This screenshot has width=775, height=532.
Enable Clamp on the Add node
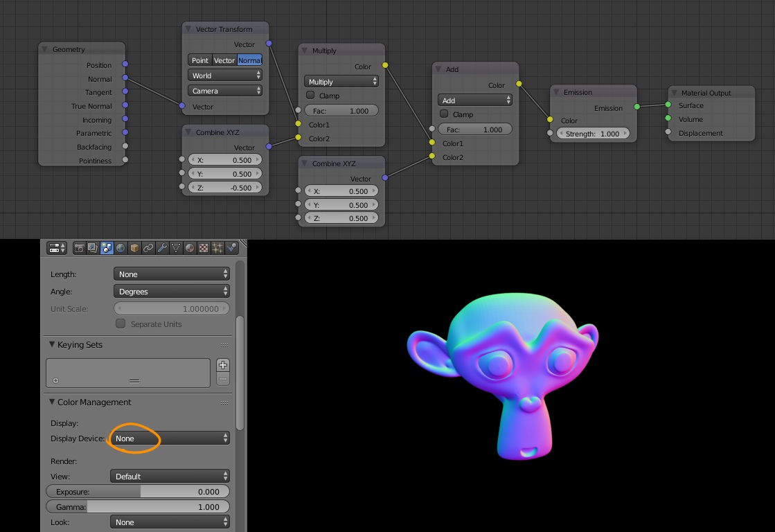(x=443, y=114)
